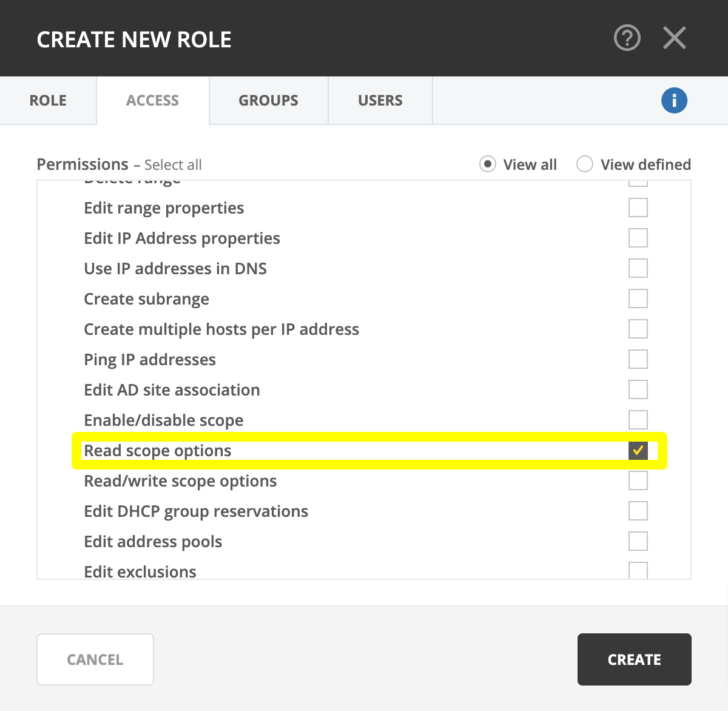Enable Edit DHCP group reservations checkbox
This screenshot has height=711, width=728.
tap(638, 511)
